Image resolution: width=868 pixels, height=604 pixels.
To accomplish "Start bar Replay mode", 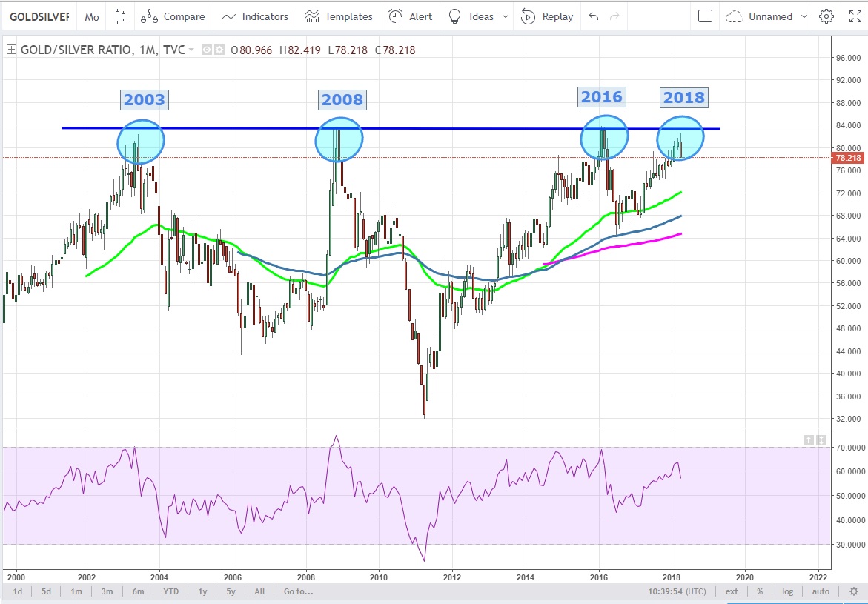I will point(547,16).
